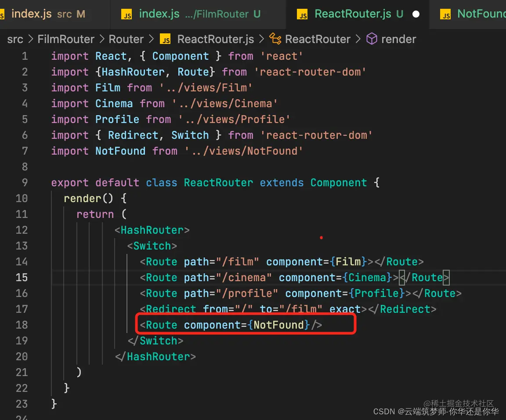Click line number 9 in gutter
The image size is (506, 420).
25,183
